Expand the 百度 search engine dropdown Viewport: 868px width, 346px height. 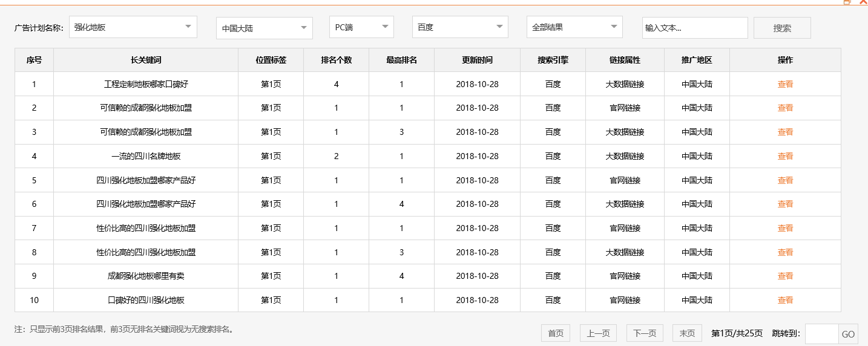point(460,27)
